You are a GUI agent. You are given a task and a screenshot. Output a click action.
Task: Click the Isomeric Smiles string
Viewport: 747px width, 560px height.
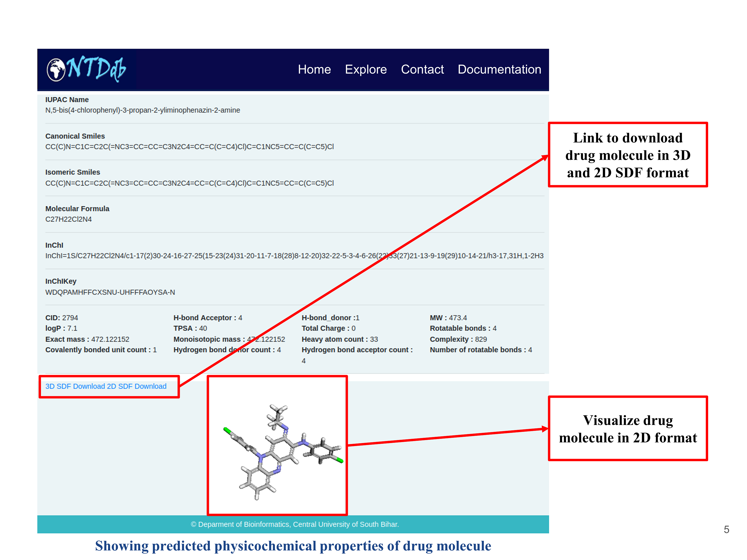pyautogui.click(x=189, y=183)
